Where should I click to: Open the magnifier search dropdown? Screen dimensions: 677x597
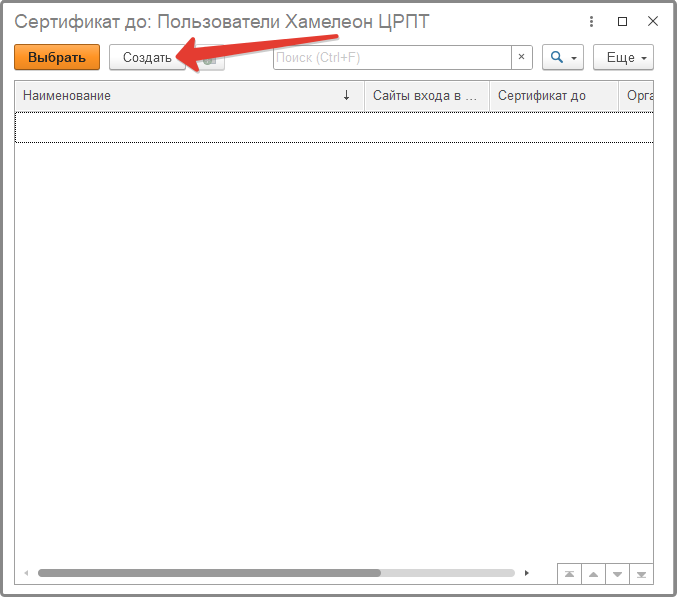click(563, 57)
